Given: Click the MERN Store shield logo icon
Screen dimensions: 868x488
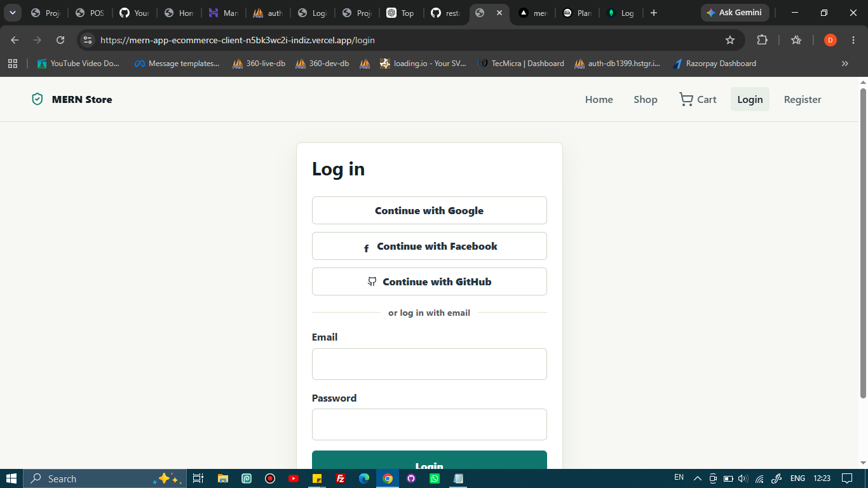Looking at the screenshot, I should point(37,99).
